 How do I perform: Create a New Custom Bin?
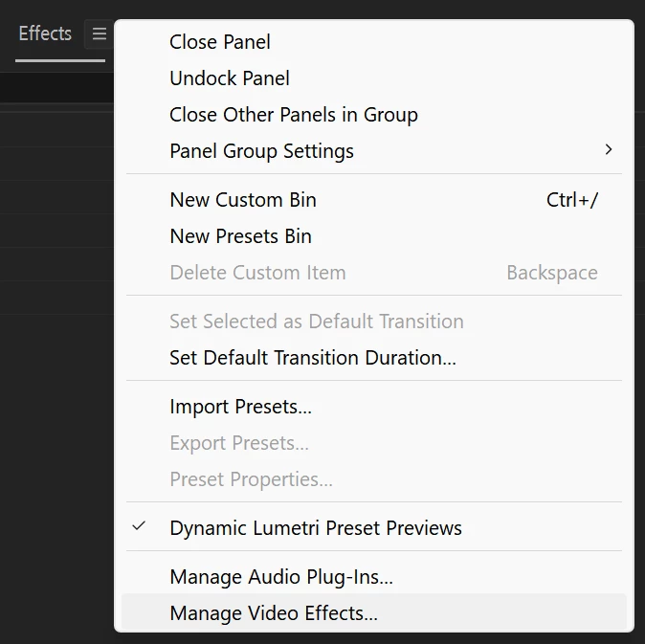coord(243,200)
